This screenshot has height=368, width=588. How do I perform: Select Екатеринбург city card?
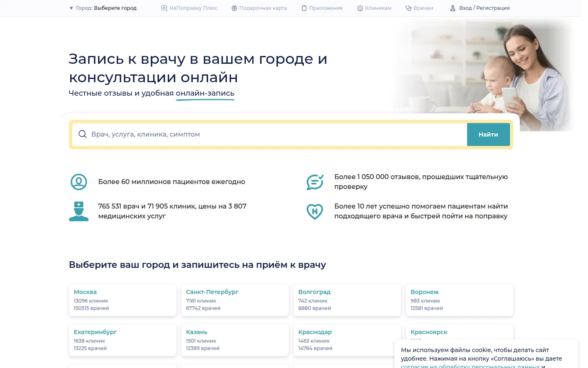[x=122, y=340]
